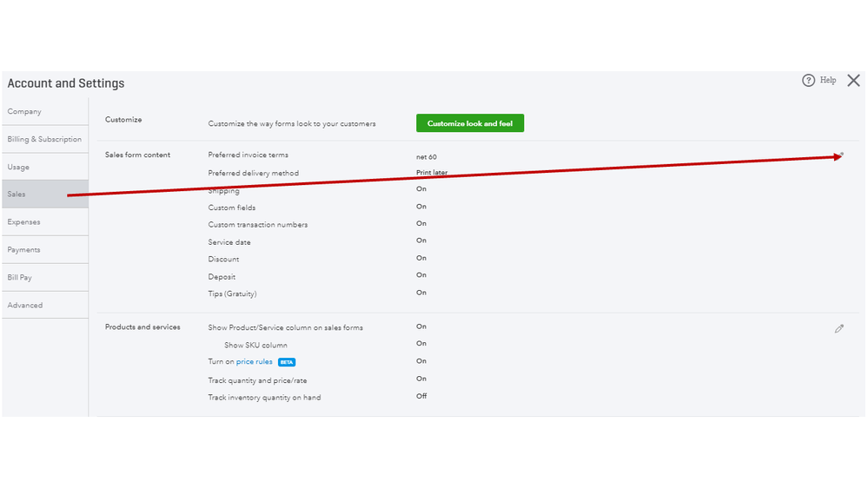
Task: Switch to the Company tab
Action: (x=24, y=112)
